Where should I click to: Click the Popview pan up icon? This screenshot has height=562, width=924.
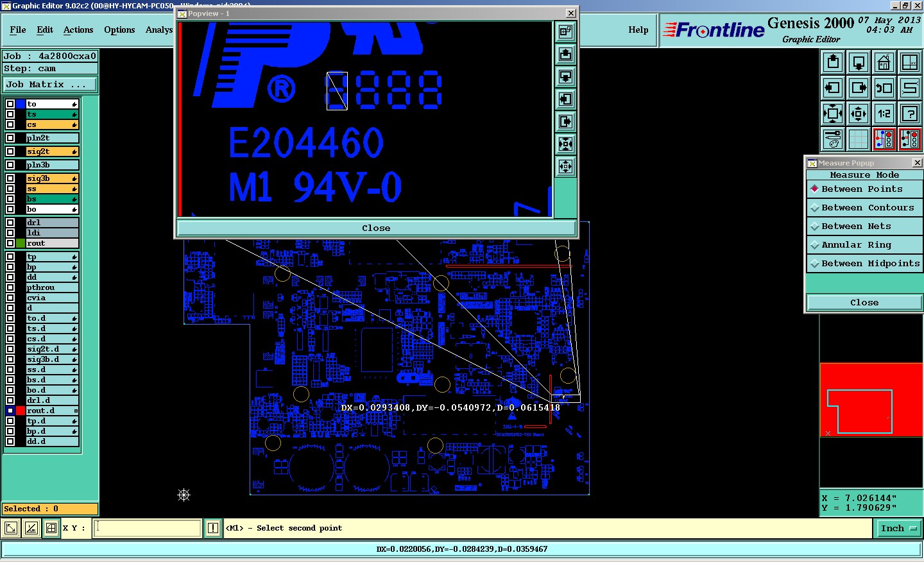[565, 54]
